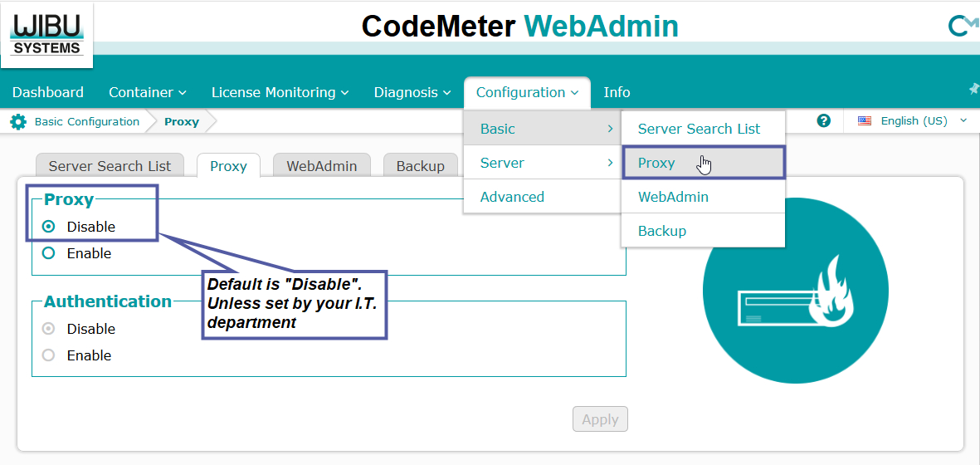The width and height of the screenshot is (980, 465).
Task: Click the Authentication section heading
Action: coord(108,301)
